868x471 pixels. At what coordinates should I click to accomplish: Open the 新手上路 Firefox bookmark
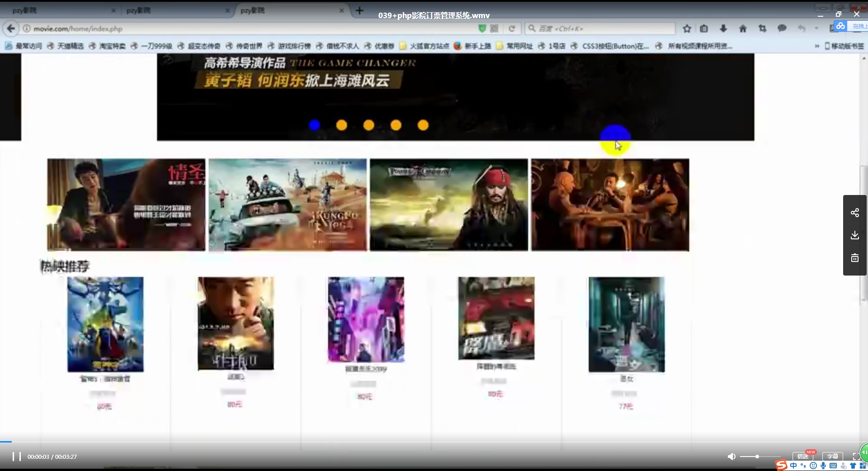(x=472, y=46)
